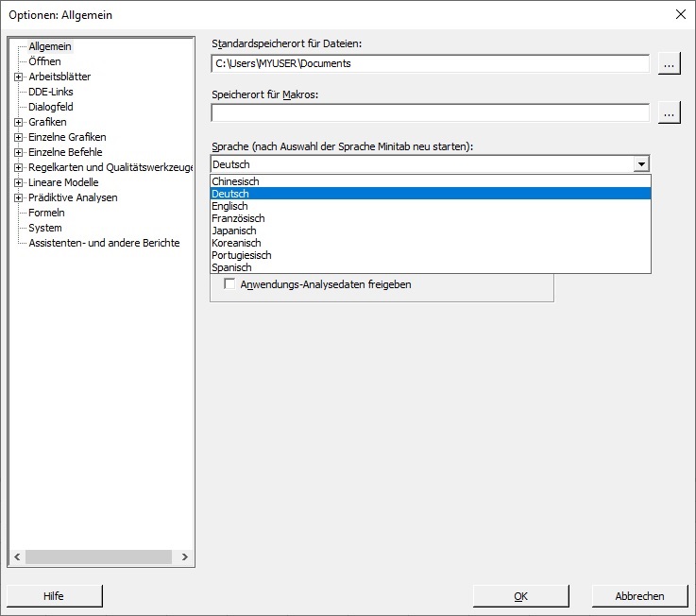Expand Regelkarten und Qualitätswerkzeuge node

(18, 167)
